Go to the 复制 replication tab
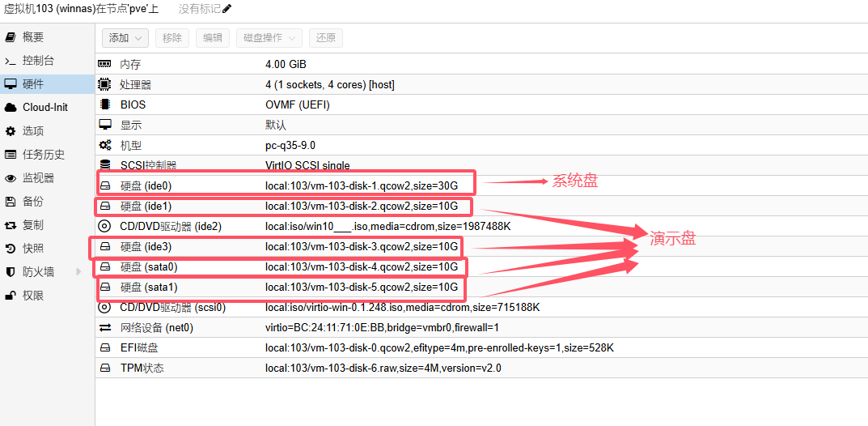Screen dimensions: 868x426 [33, 225]
